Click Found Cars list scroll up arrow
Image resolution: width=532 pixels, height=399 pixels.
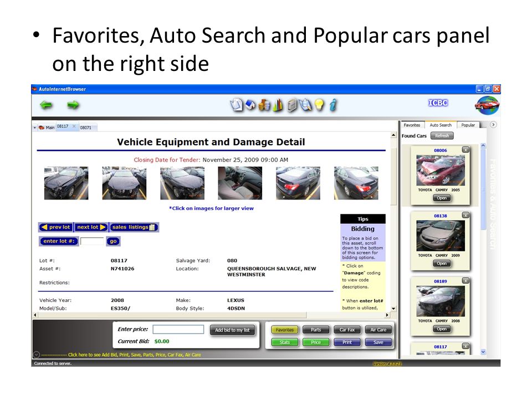483,145
